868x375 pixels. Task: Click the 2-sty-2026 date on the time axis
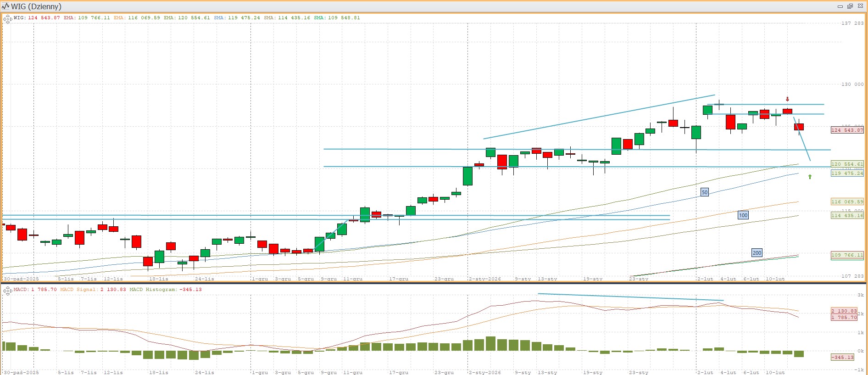coord(484,279)
